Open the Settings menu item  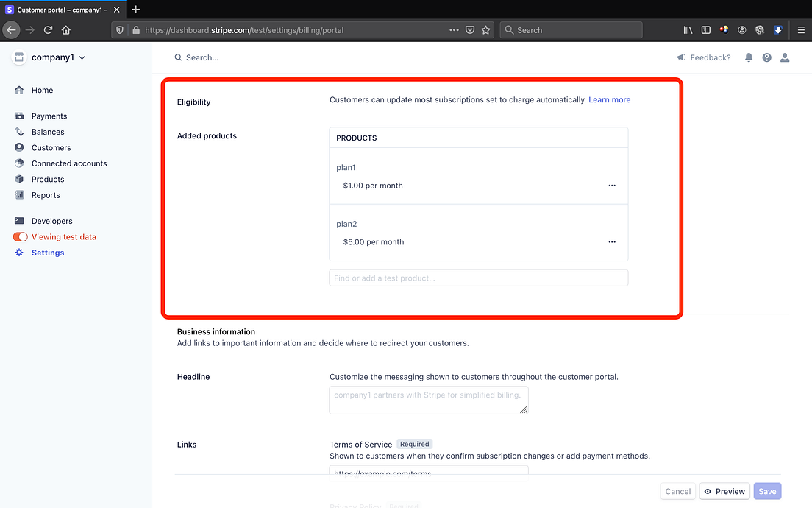[x=47, y=252]
